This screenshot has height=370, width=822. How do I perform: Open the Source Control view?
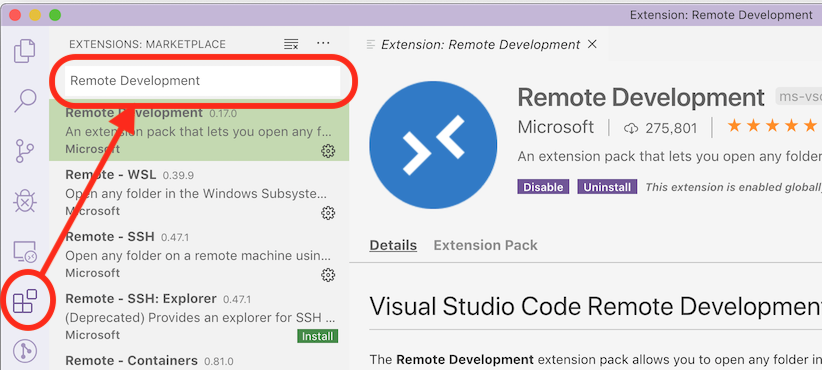(x=25, y=151)
